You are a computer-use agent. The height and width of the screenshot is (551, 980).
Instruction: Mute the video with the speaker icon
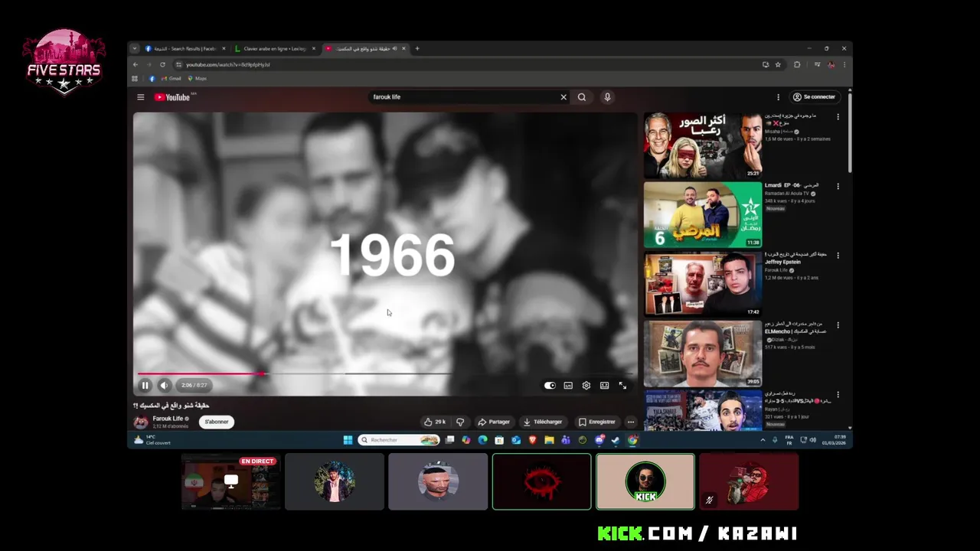[x=163, y=386]
